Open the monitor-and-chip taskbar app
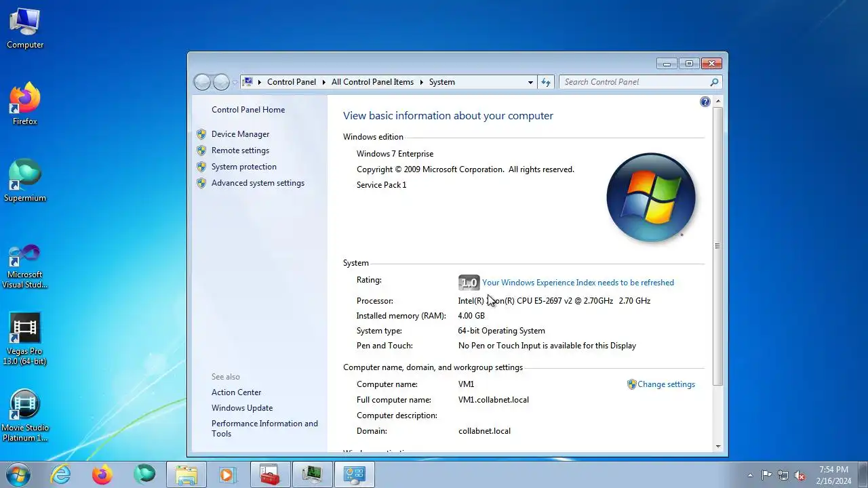The width and height of the screenshot is (868, 488). pyautogui.click(x=312, y=474)
